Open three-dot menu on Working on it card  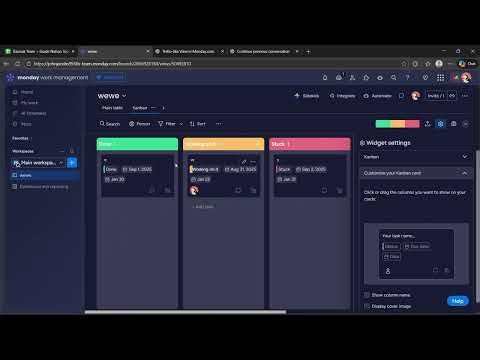[x=253, y=161]
